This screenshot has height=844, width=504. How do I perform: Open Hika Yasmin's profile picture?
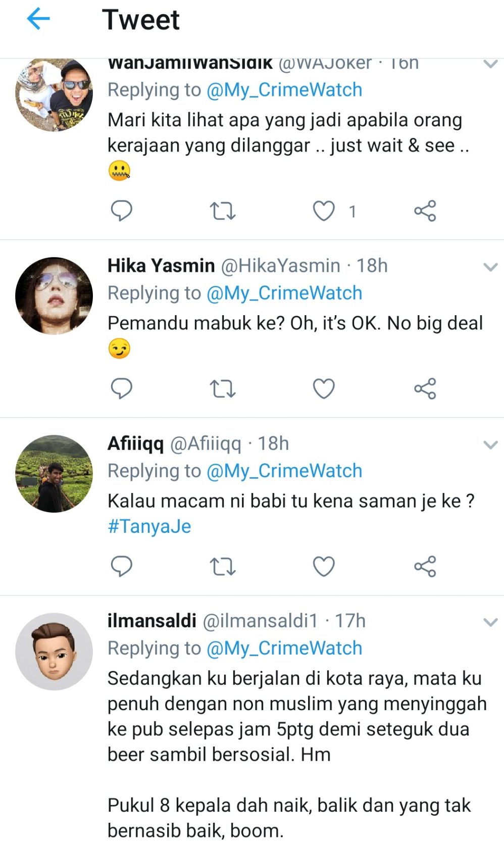54,296
